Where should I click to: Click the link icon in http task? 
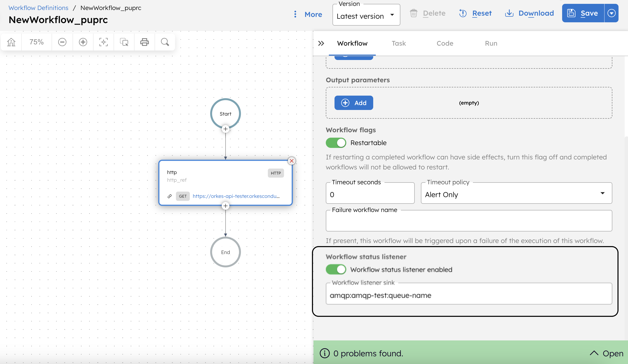point(169,196)
